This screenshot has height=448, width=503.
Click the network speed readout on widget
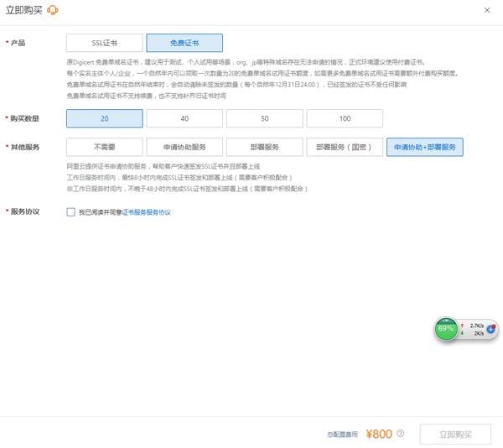474,329
